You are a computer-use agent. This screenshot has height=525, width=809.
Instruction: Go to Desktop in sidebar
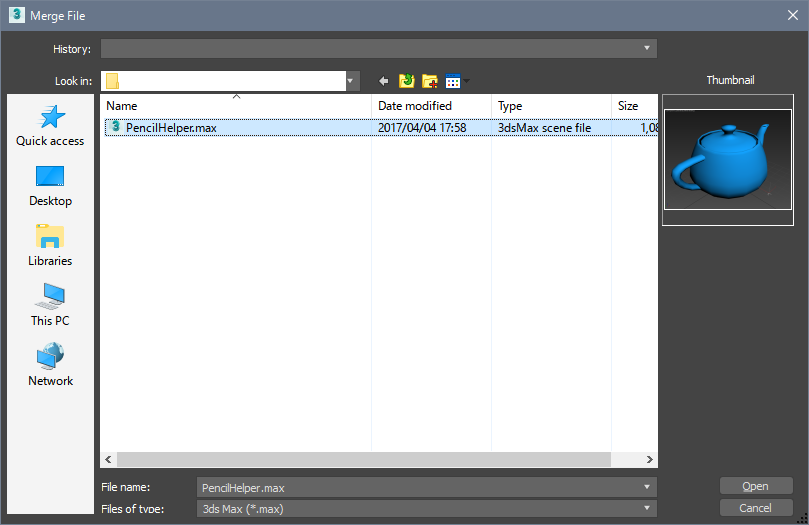[50, 186]
